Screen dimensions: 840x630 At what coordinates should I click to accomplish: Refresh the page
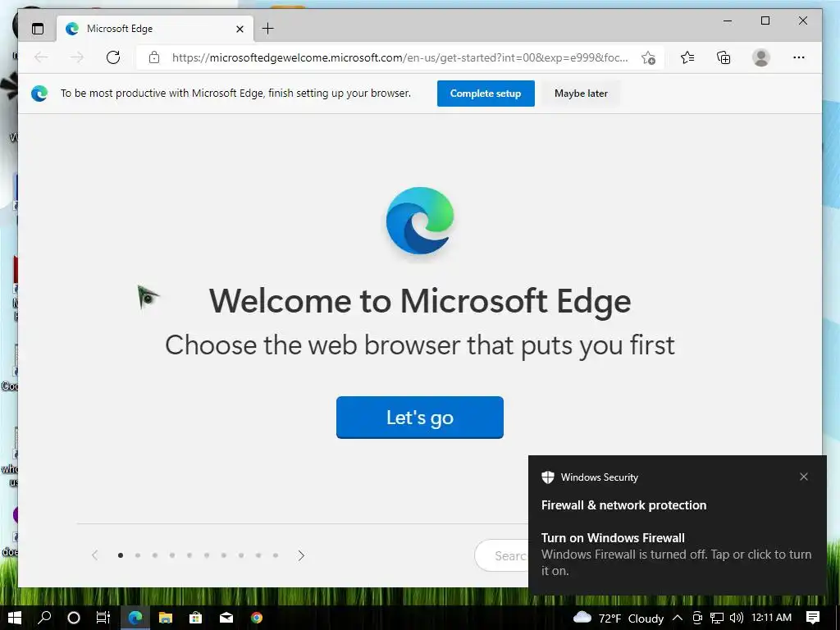click(113, 57)
